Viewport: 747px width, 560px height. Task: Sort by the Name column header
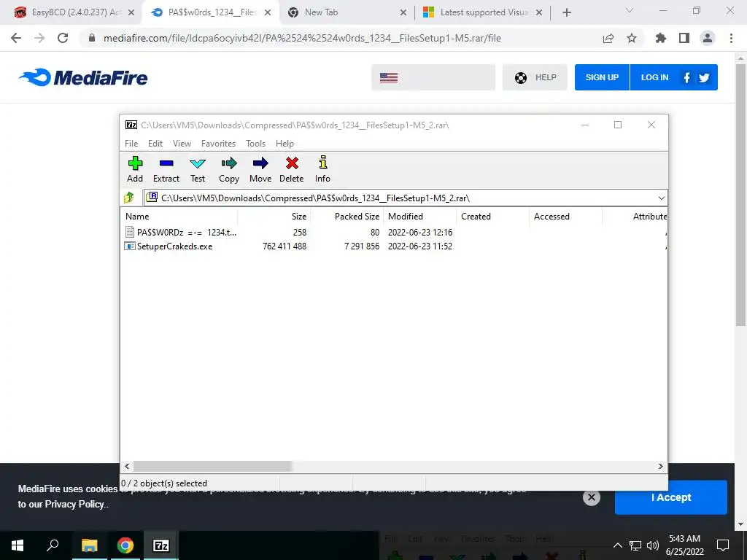[x=180, y=216]
